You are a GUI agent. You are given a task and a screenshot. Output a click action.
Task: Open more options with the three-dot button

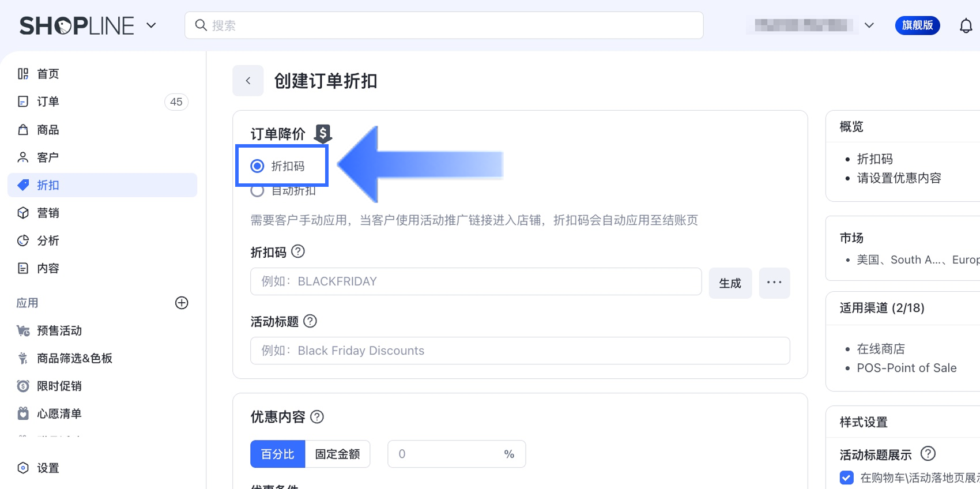coord(774,283)
